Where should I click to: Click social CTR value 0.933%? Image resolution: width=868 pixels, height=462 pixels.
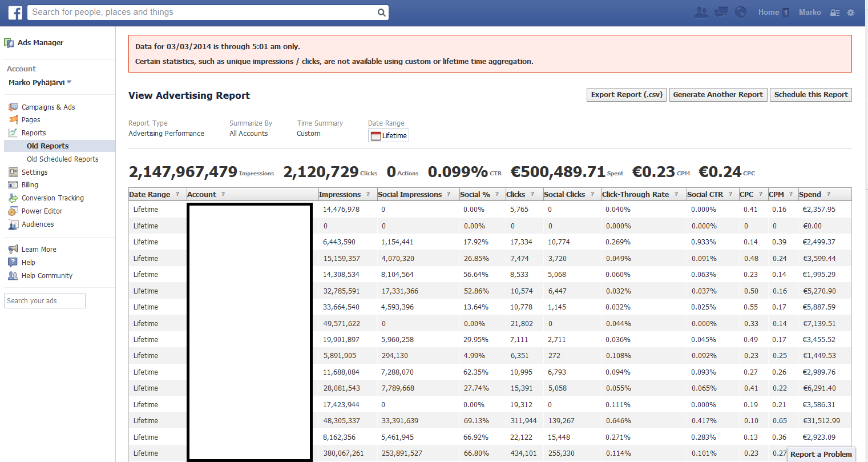tap(704, 242)
